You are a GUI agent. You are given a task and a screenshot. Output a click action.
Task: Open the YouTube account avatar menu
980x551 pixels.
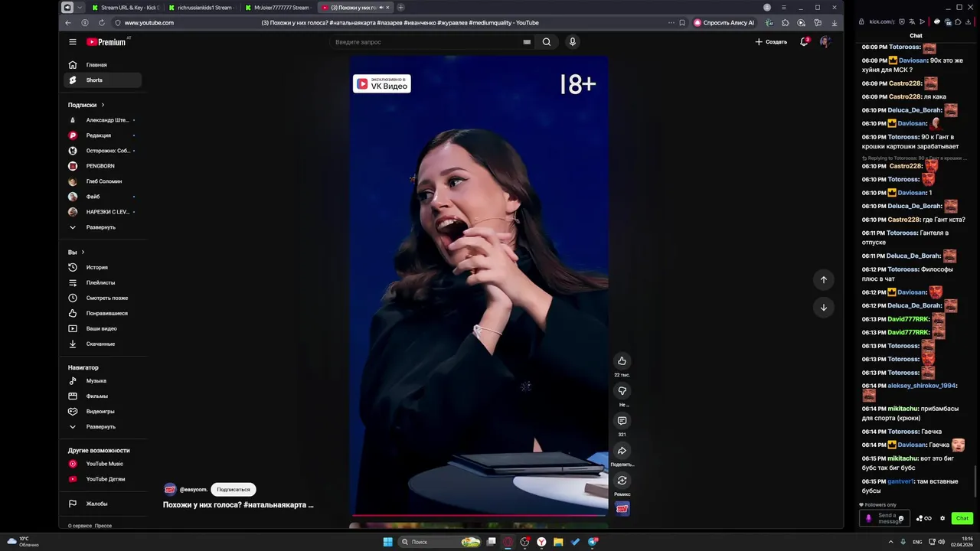(x=825, y=41)
